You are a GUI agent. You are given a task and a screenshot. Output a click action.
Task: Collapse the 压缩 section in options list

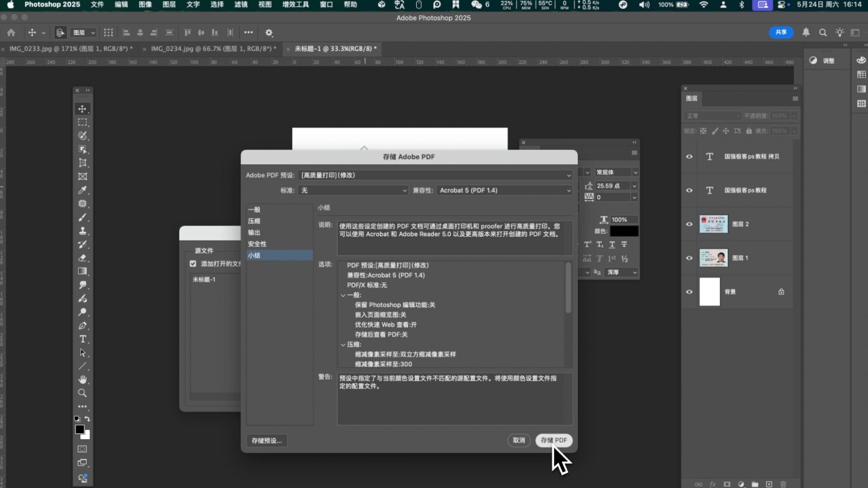(343, 345)
